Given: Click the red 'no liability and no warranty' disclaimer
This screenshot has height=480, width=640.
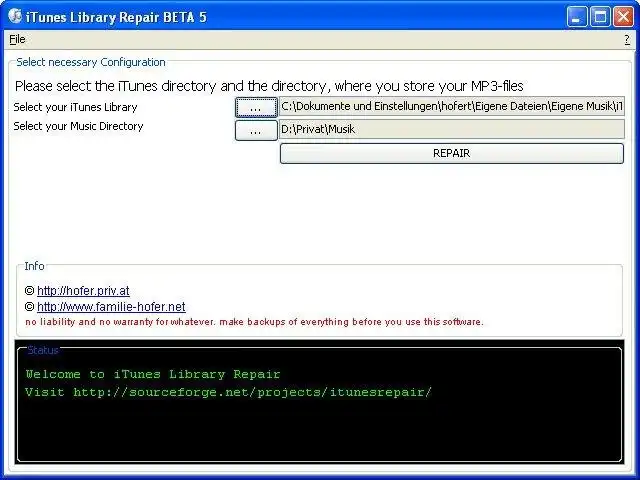Looking at the screenshot, I should (254, 322).
